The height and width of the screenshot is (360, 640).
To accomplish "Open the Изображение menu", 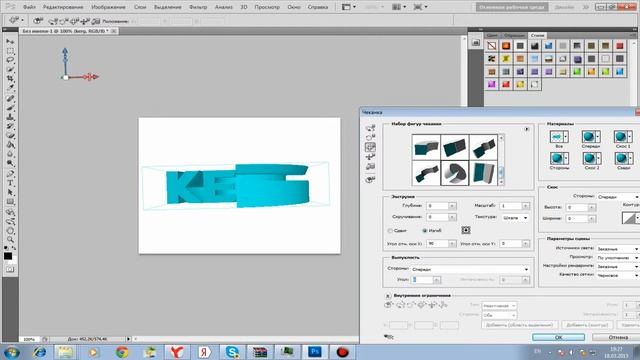I will pyautogui.click(x=108, y=7).
